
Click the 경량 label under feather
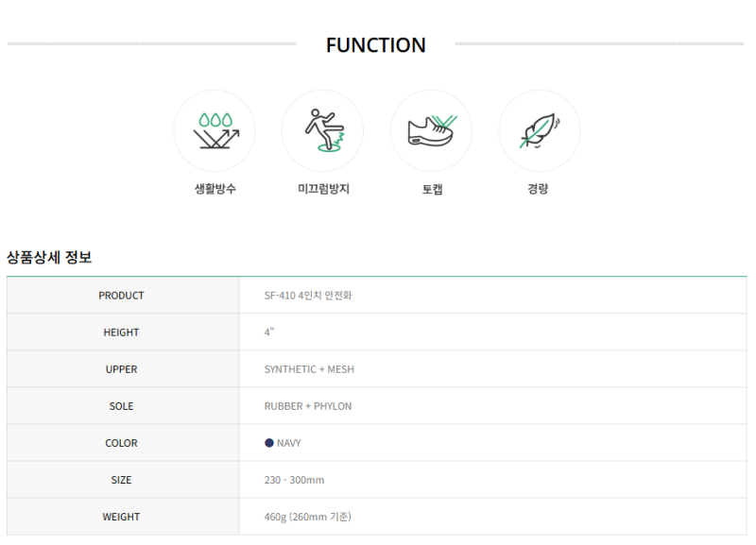click(538, 189)
